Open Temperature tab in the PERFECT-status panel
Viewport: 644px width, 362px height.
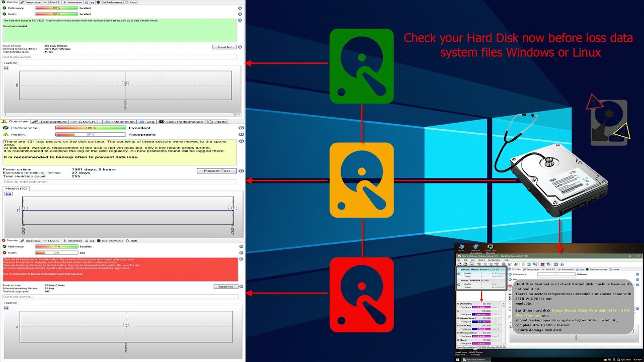(x=31, y=2)
